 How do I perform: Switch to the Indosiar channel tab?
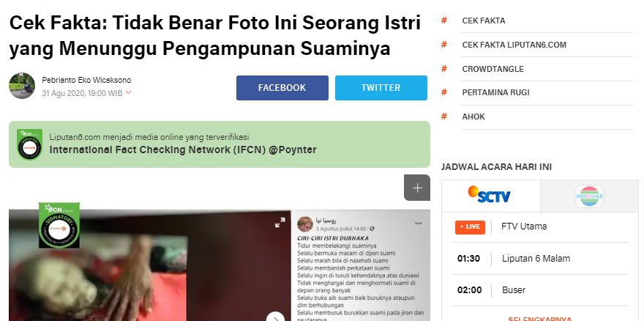589,196
